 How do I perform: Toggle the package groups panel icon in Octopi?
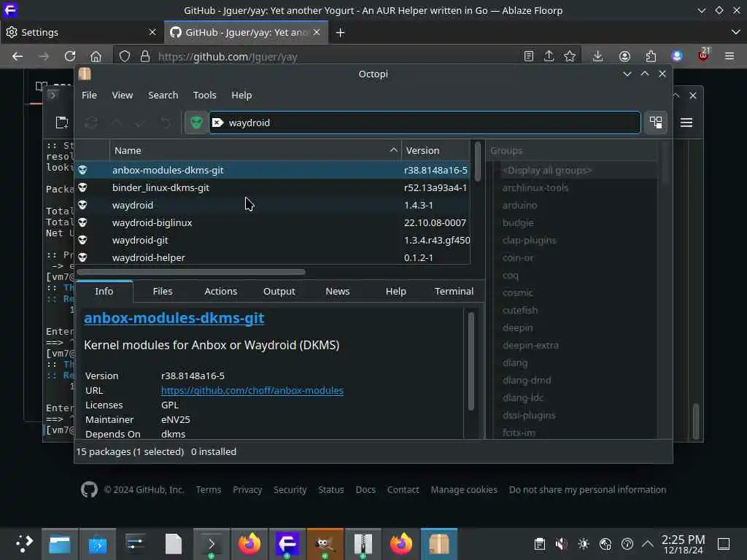pos(656,122)
